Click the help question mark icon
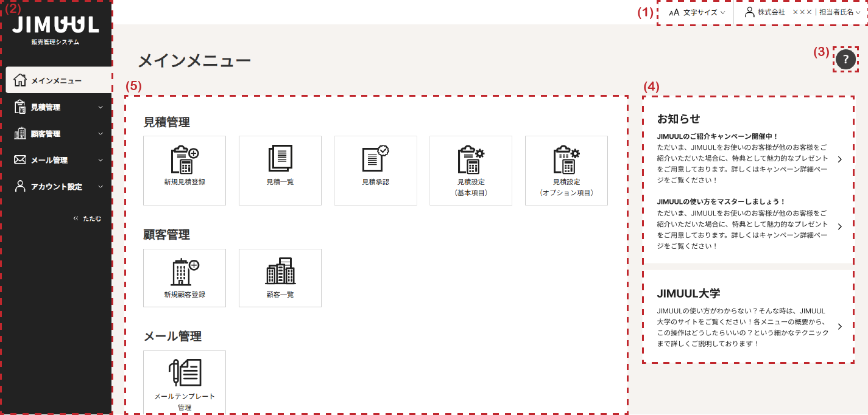The height and width of the screenshot is (415, 868). [845, 59]
